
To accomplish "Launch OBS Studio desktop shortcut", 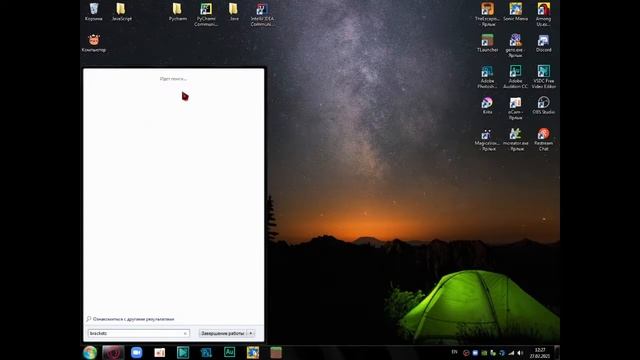I will (543, 105).
